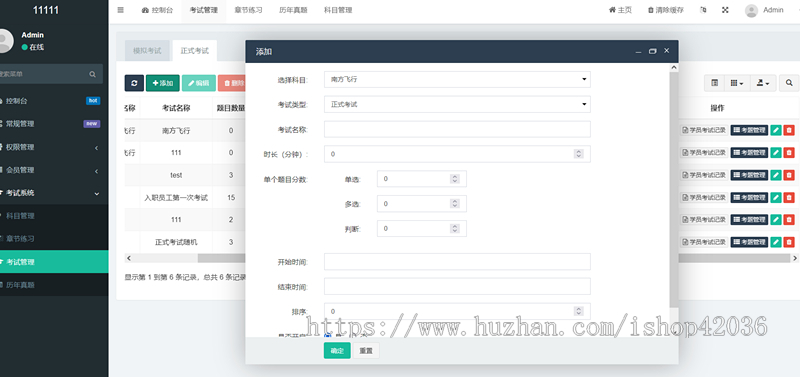Open the 选择科目 dropdown showing 南方飞行
The image size is (800, 377).
457,80
